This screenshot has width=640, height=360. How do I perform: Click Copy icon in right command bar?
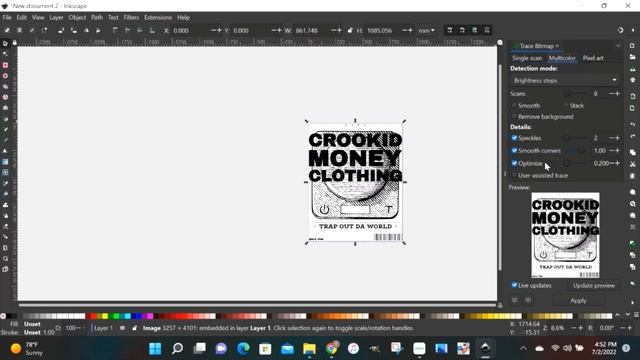[632, 152]
